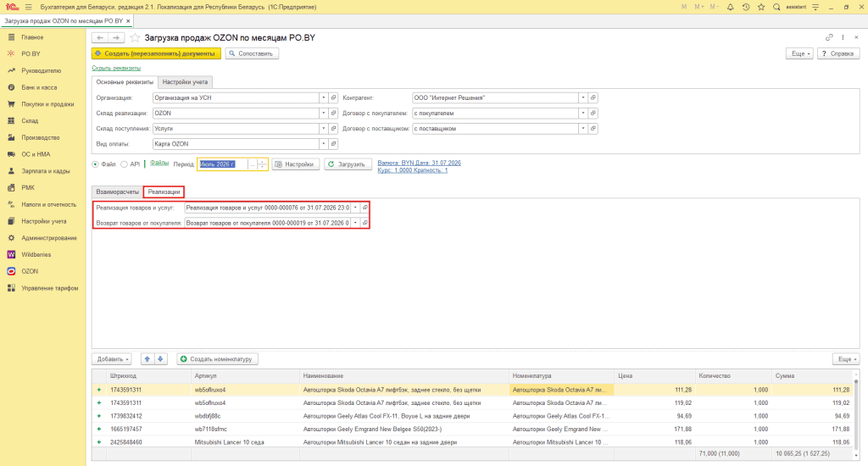
Task: Open Банк и касса section
Action: point(39,87)
